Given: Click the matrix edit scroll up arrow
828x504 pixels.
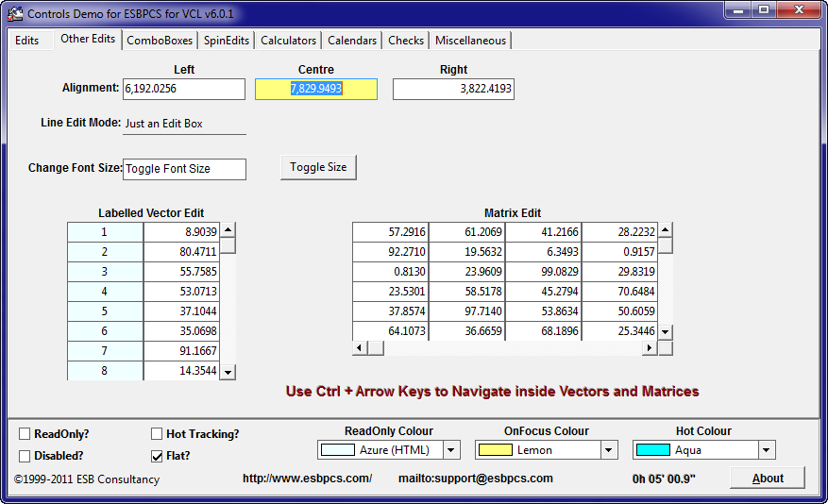Looking at the screenshot, I should pyautogui.click(x=666, y=230).
